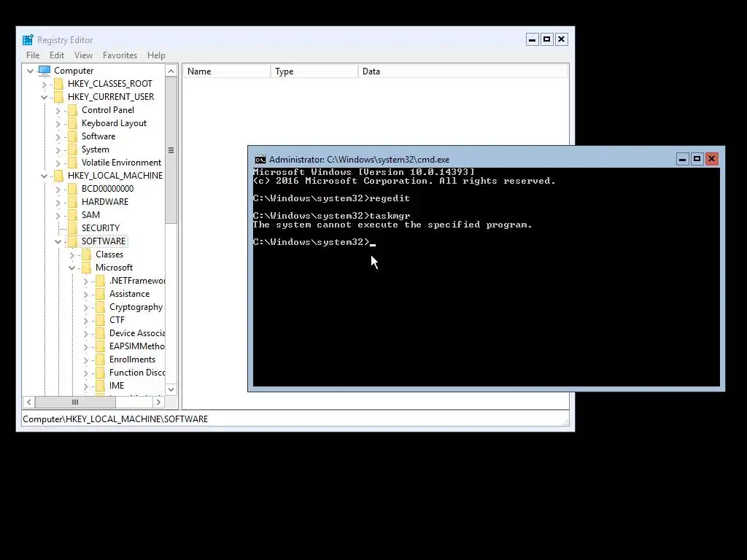Click the Control Panel folder icon
This screenshot has height=560, width=747.
click(72, 110)
